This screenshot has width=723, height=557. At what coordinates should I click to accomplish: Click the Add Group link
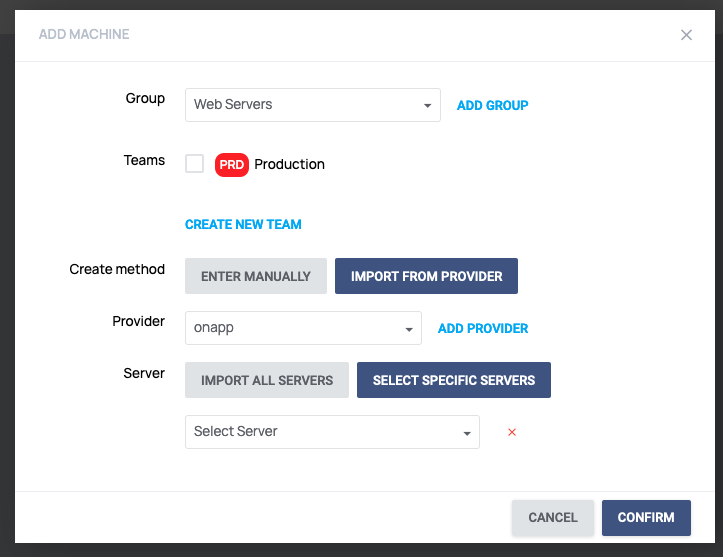click(x=492, y=106)
